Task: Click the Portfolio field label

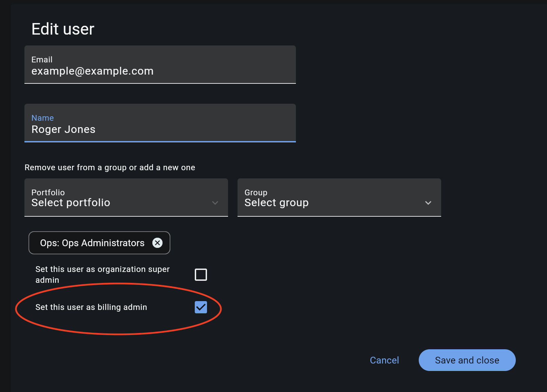Action: pyautogui.click(x=48, y=192)
